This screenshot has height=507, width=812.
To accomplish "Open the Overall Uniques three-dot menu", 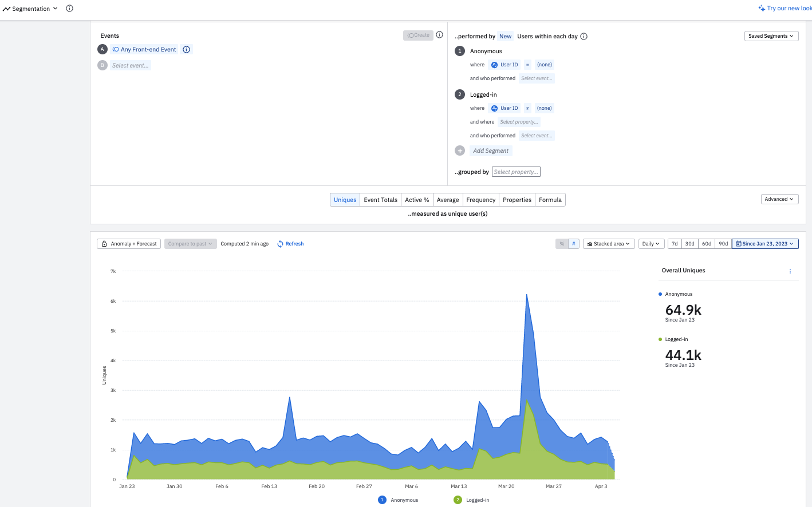I will (790, 271).
